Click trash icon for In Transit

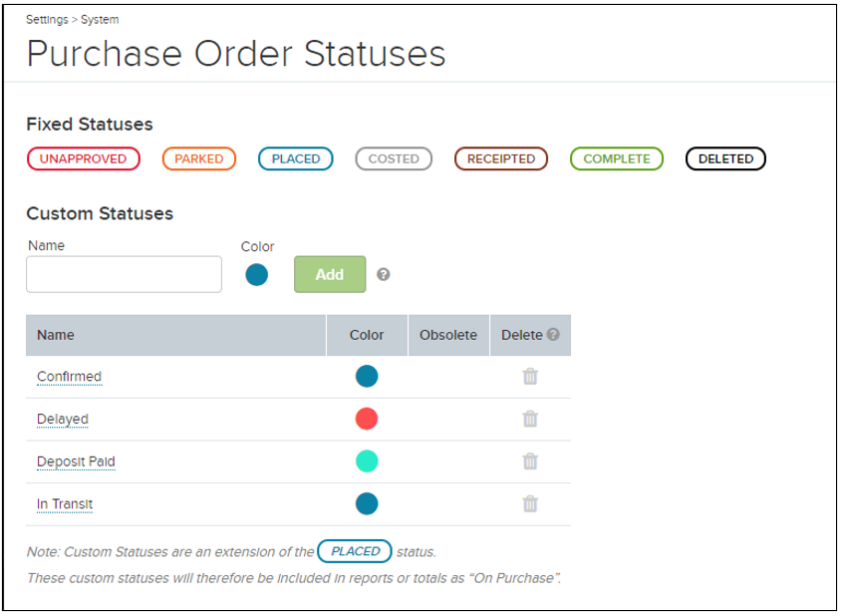tap(530, 503)
